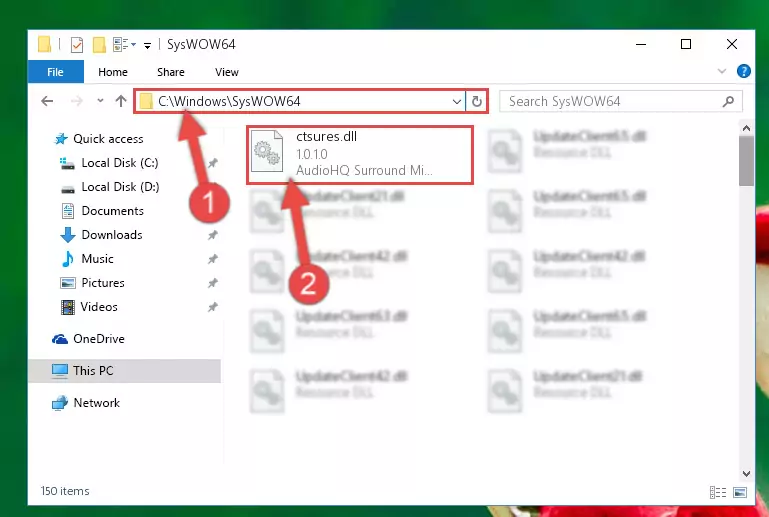Select the ctsures.dll file
Screen dimensions: 769x517
tap(360, 155)
